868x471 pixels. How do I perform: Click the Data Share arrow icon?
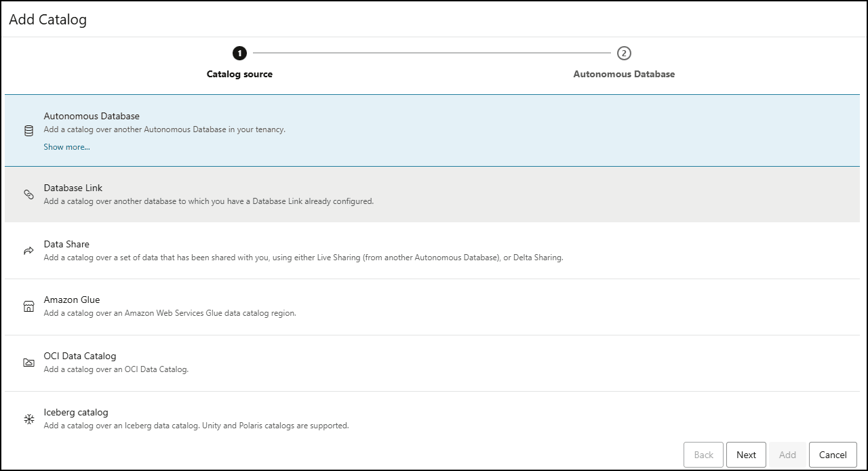[28, 250]
